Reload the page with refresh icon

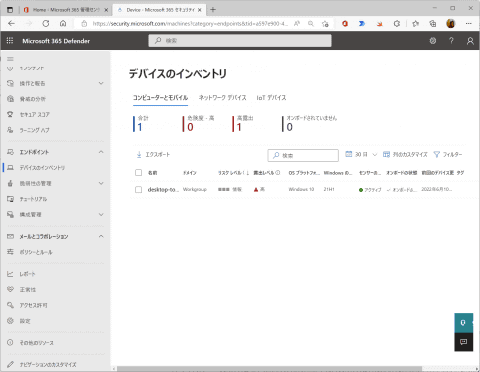pyautogui.click(x=46, y=23)
